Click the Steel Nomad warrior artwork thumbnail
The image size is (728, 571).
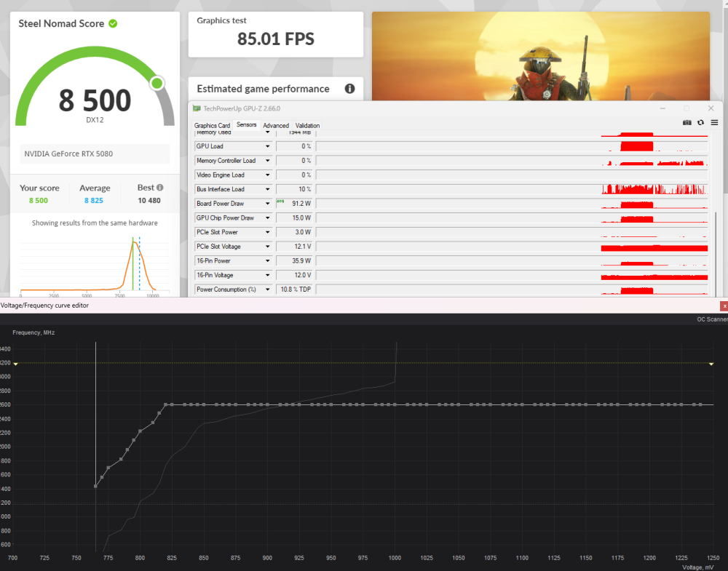click(541, 56)
